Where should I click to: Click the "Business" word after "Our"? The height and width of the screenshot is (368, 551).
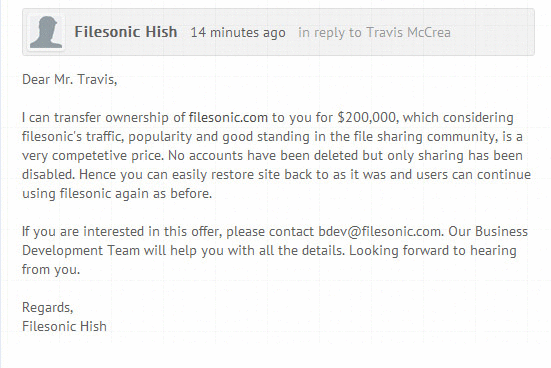[x=501, y=232]
